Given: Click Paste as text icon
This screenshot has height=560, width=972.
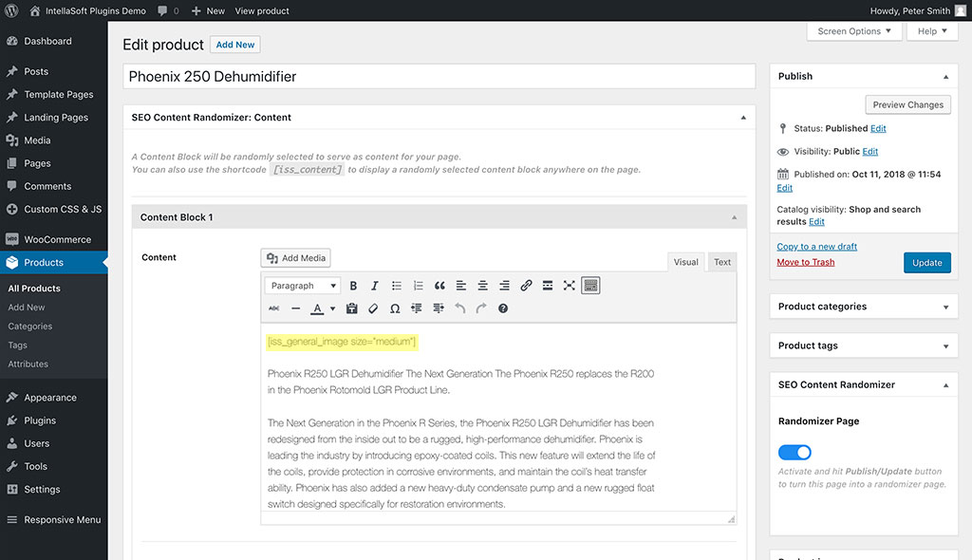Looking at the screenshot, I should point(351,308).
